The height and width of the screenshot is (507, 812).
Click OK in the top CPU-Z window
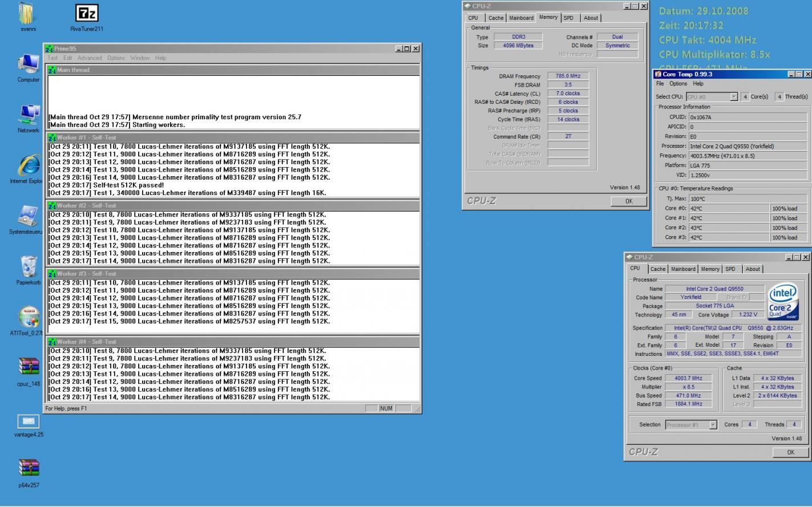click(x=629, y=201)
